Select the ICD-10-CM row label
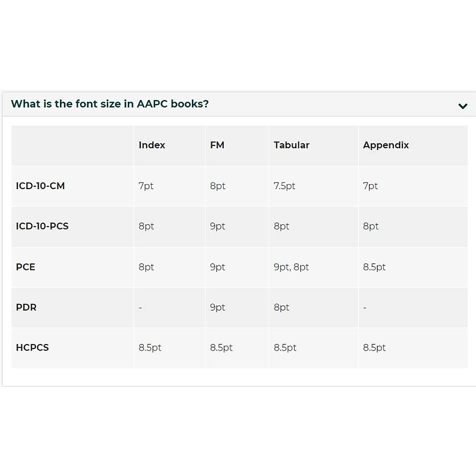The height and width of the screenshot is (476, 476). pos(40,186)
